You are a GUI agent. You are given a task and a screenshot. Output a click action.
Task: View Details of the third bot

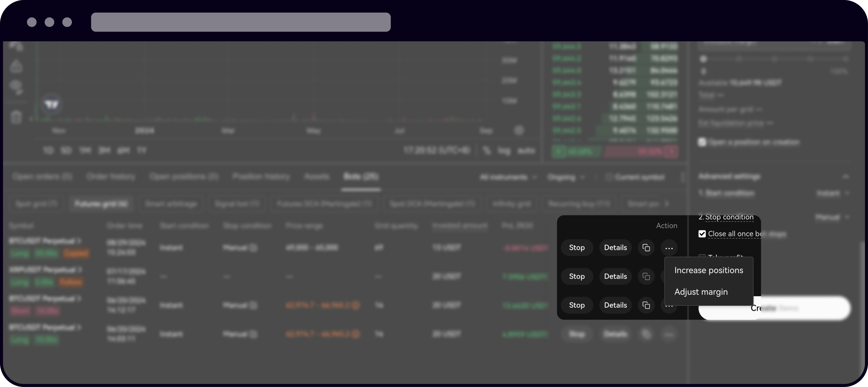pos(615,305)
